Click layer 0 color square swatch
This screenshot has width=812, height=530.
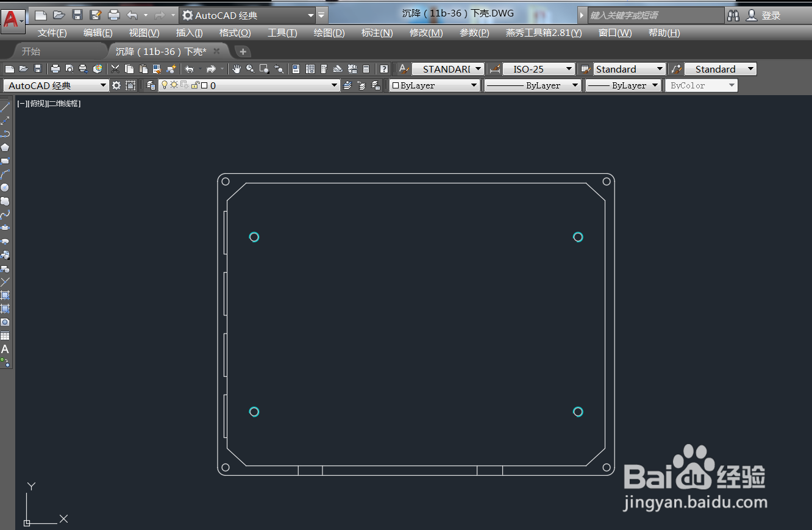coord(204,86)
